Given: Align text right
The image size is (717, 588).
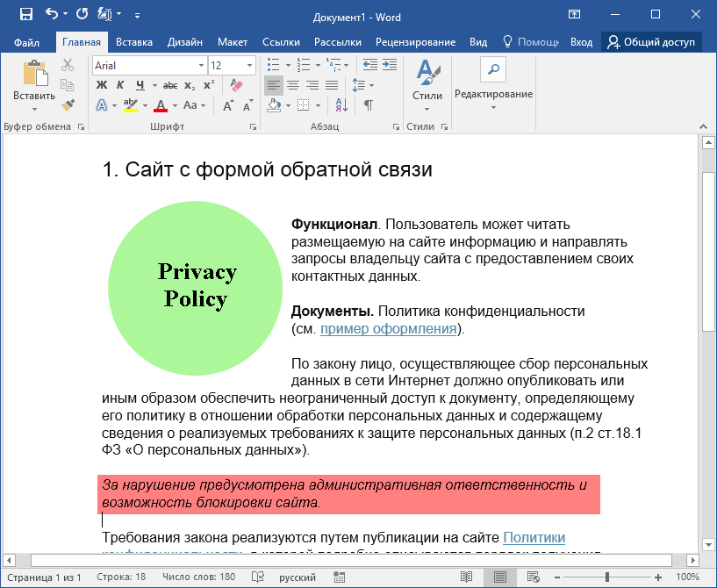Looking at the screenshot, I should coord(312,85).
